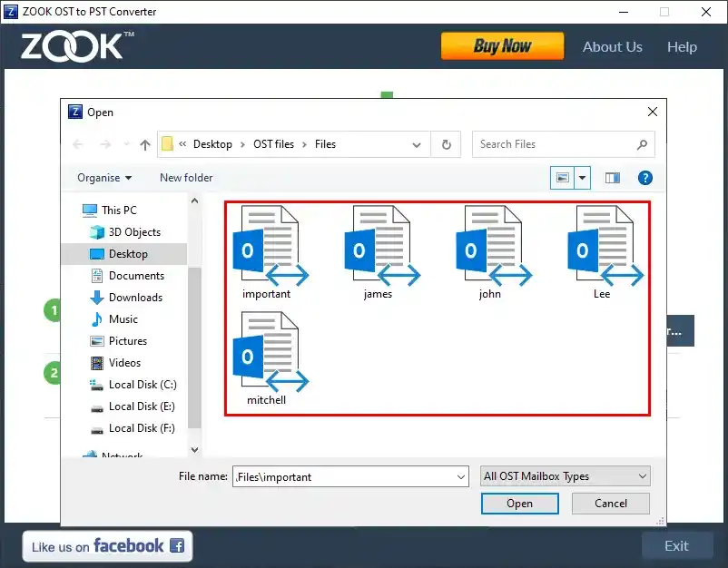Expand the File name history dropdown
Image resolution: width=728 pixels, height=568 pixels.
coord(460,476)
